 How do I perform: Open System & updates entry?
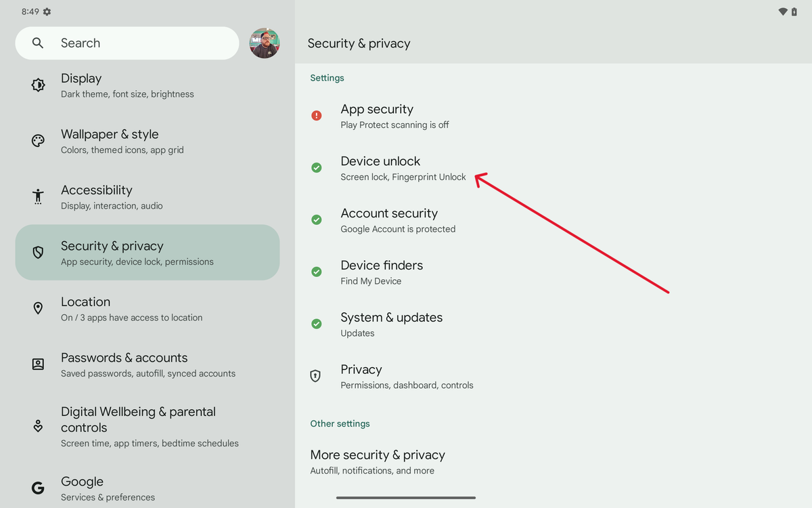point(391,324)
